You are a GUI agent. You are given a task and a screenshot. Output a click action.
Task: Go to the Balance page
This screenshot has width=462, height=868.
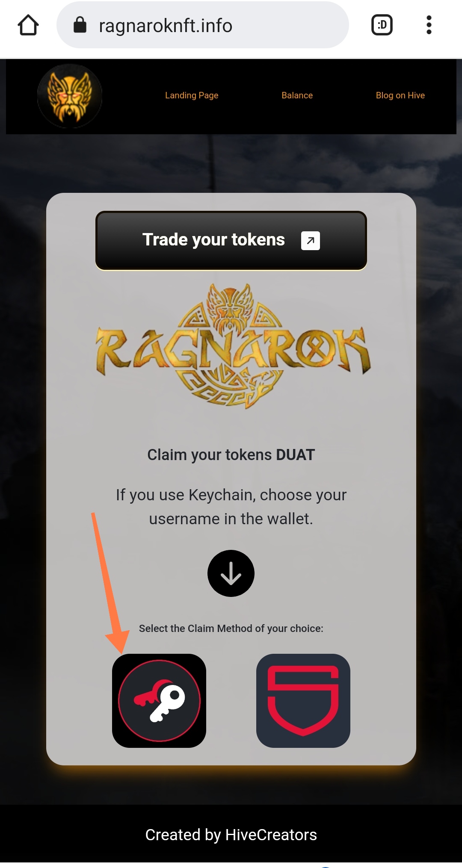[297, 95]
